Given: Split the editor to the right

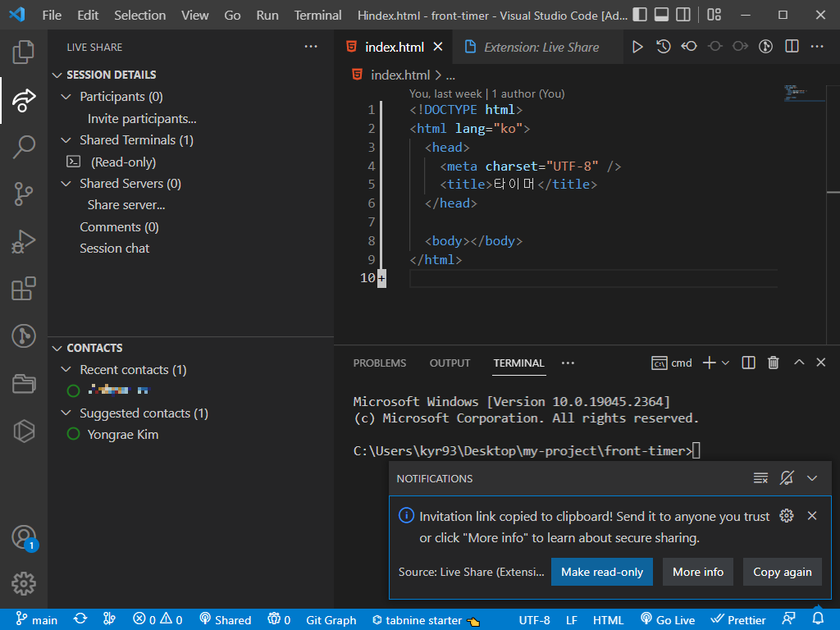Looking at the screenshot, I should (x=790, y=47).
